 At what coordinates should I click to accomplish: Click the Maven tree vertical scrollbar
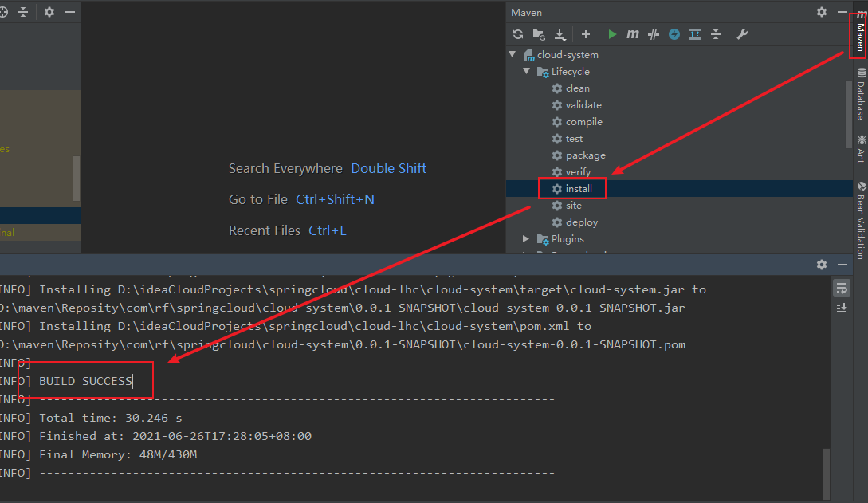[849, 114]
